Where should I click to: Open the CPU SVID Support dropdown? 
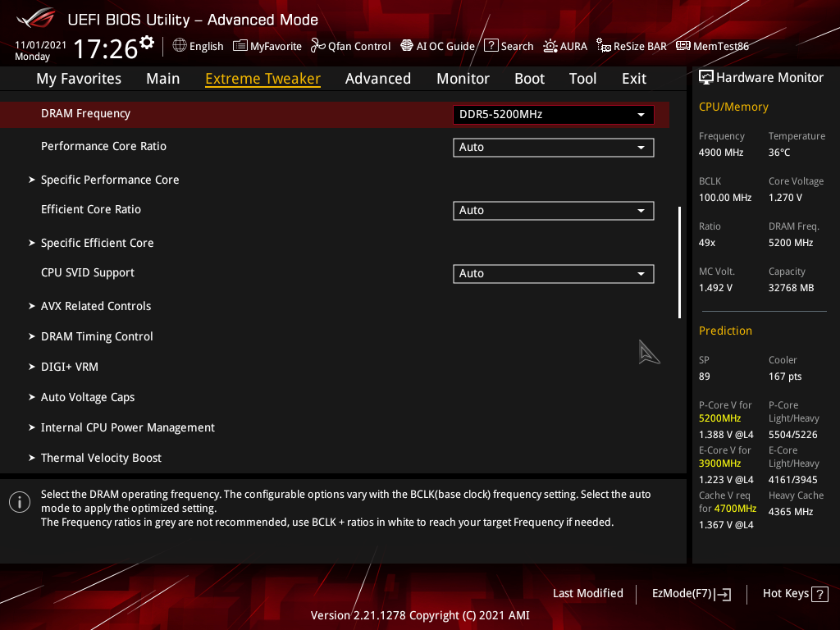(x=554, y=274)
